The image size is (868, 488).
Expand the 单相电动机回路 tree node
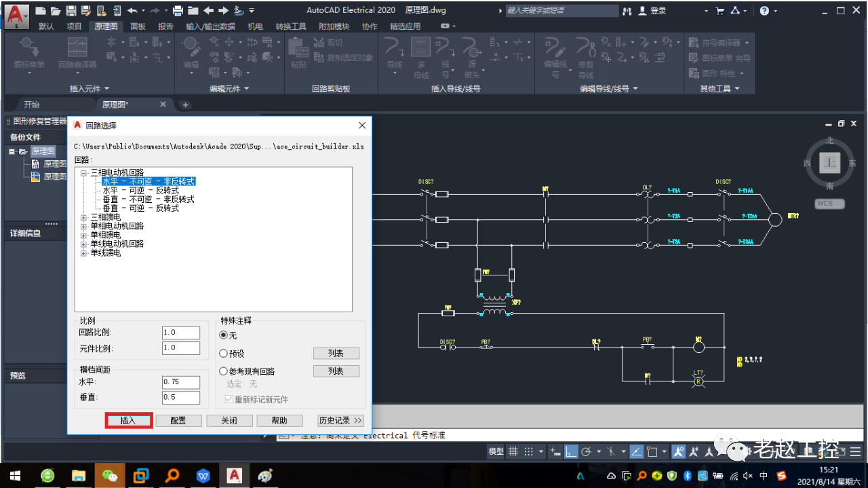tap(84, 226)
